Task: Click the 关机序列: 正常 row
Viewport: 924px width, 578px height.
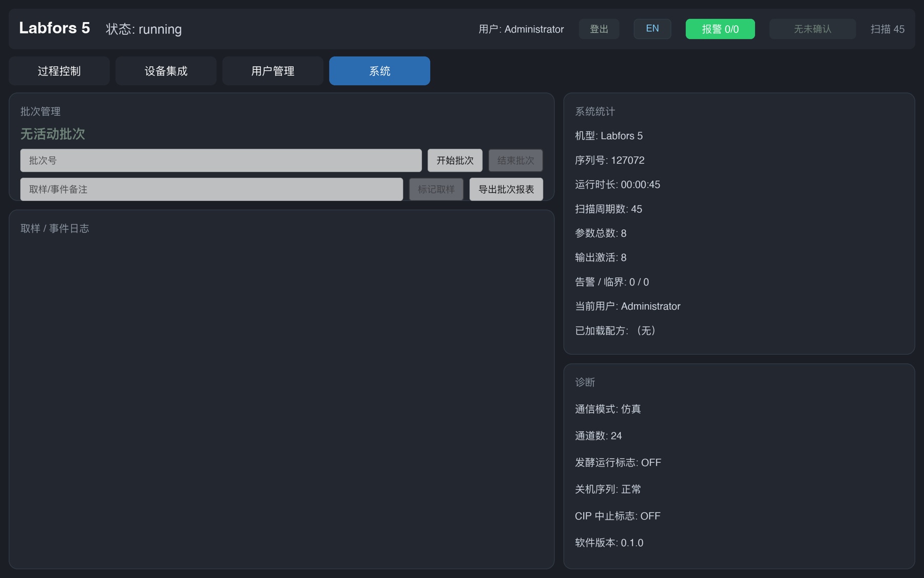Action: 608,489
